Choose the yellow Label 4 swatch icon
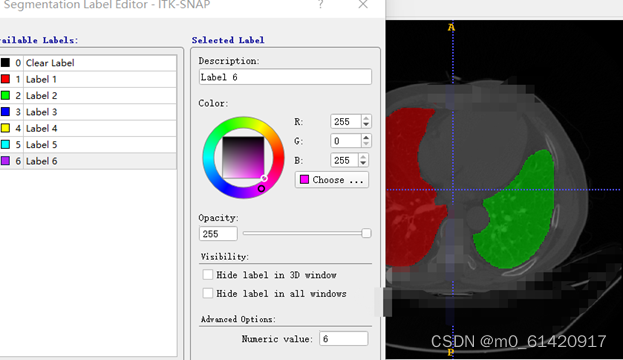Screen dimensions: 623x360 point(5,128)
